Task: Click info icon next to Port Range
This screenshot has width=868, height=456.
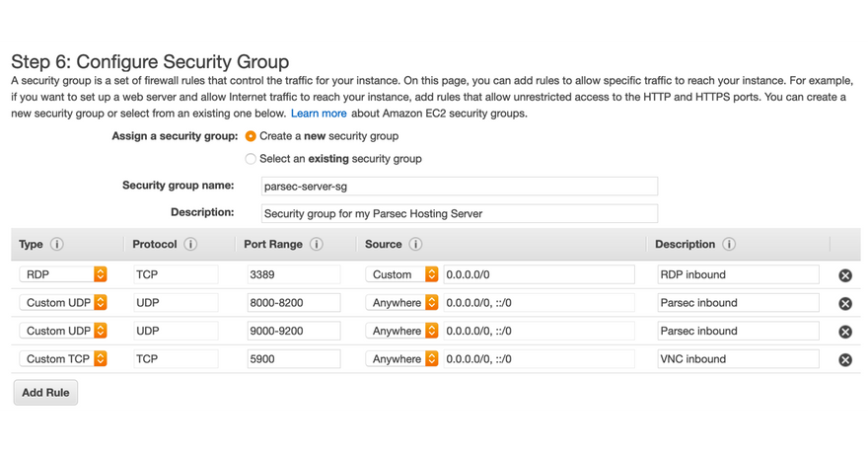Action: 317,245
